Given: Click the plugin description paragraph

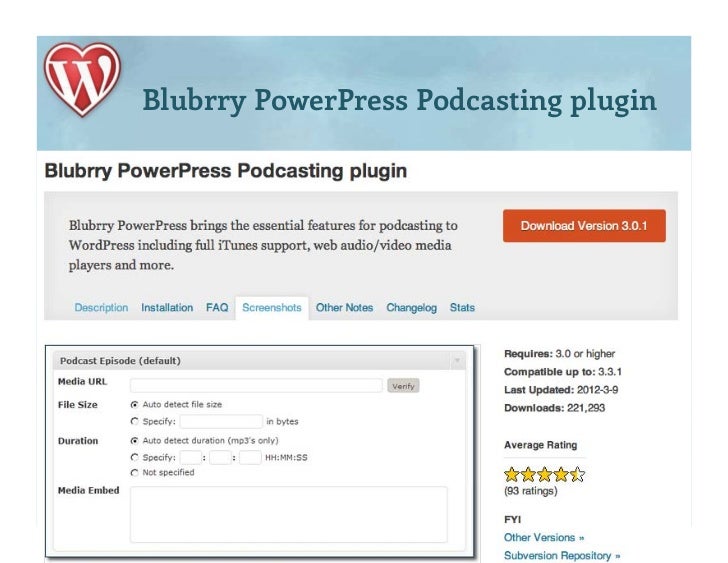Looking at the screenshot, I should [263, 245].
